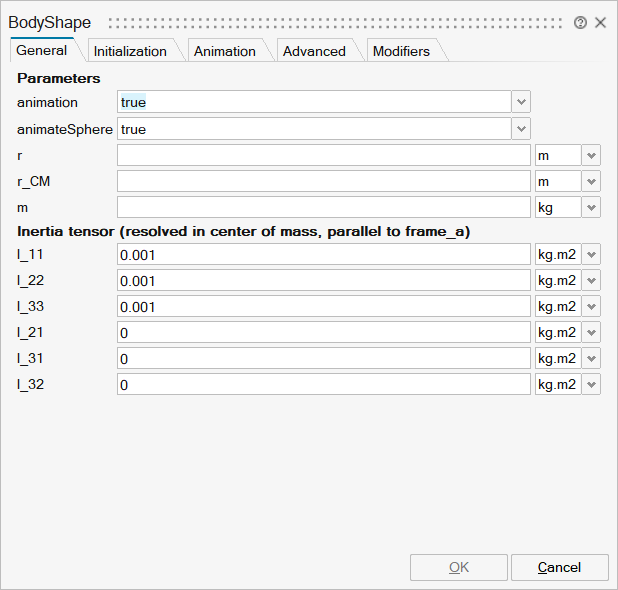Click the help question mark icon
The height and width of the screenshot is (590, 618).
click(x=581, y=22)
